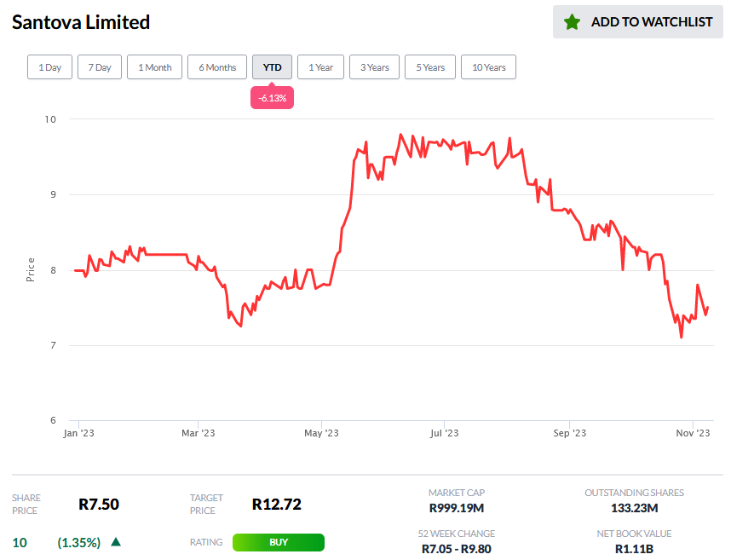Screen dimensions: 731x560
Task: Click the R7.50 share price value
Action: coord(99,504)
